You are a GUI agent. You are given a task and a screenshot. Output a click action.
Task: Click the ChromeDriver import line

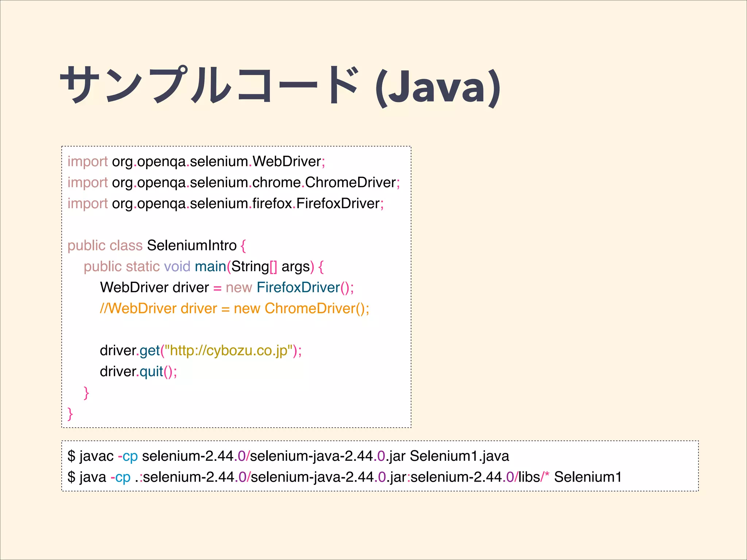point(234,183)
